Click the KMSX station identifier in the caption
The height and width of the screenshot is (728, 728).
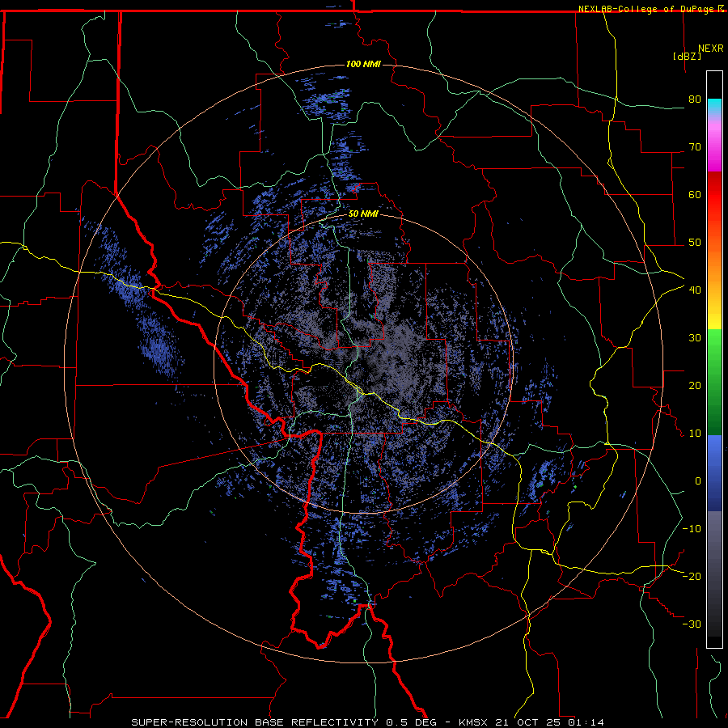tap(473, 722)
